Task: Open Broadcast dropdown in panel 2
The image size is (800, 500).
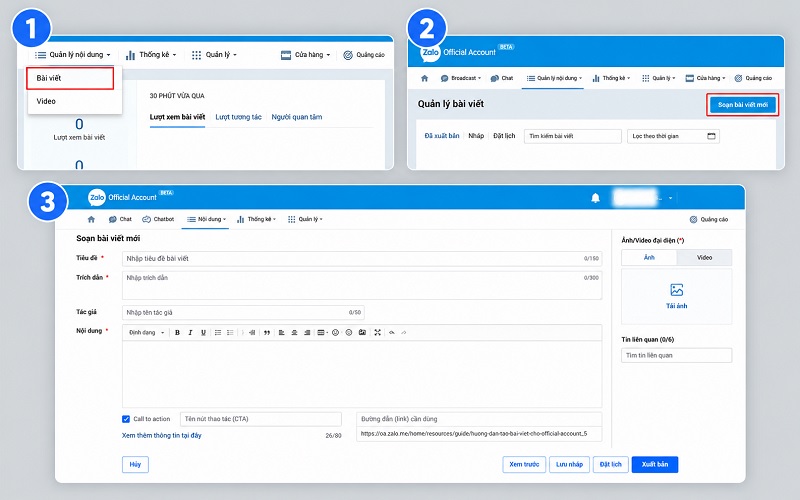Action: pyautogui.click(x=461, y=78)
